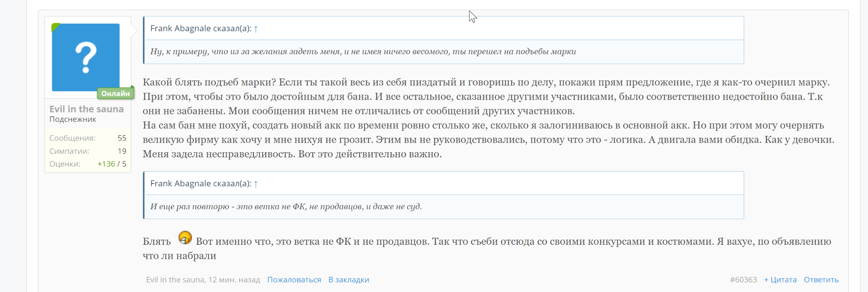Image resolution: width=868 pixels, height=292 pixels.
Task: Add post to bookmarks via В закладки
Action: tap(349, 280)
